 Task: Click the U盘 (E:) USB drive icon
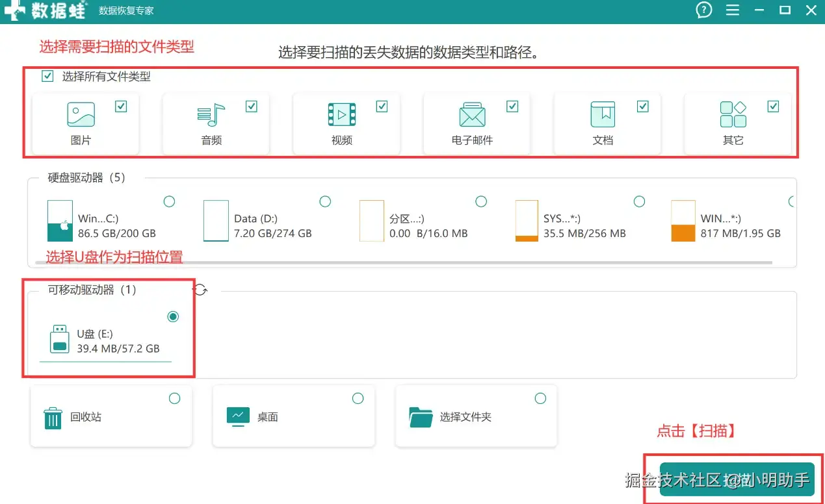click(60, 339)
